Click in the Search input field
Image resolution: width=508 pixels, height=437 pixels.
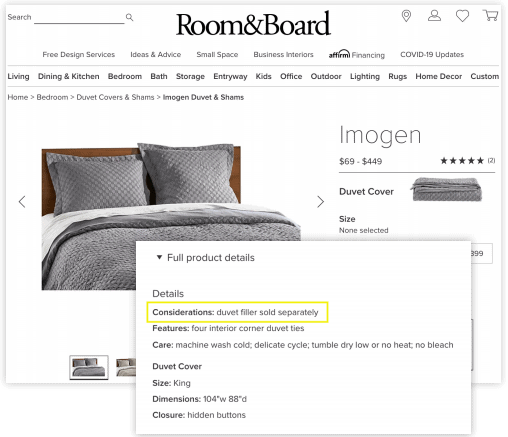click(x=79, y=17)
